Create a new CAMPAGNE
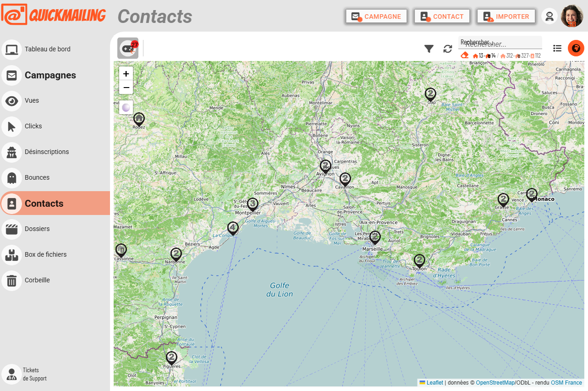 [376, 17]
